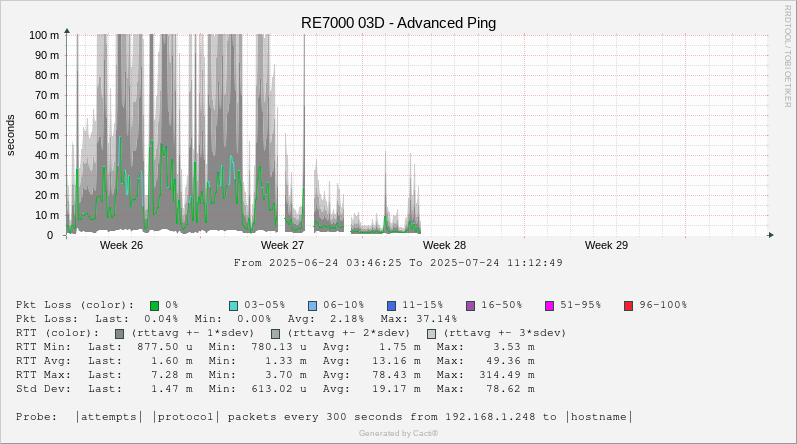Select the Week 29 axis label
This screenshot has width=797, height=444.
[x=606, y=245]
